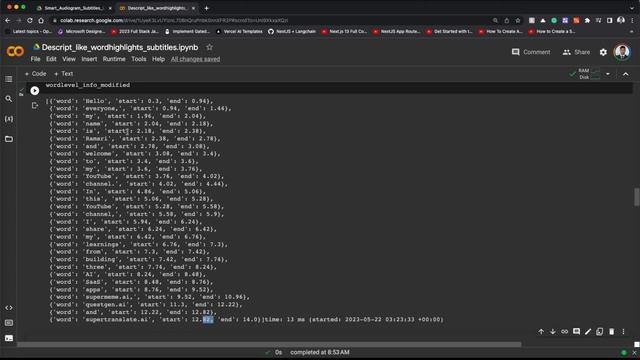Open the Help menu
The height and width of the screenshot is (360, 640).
[158, 59]
